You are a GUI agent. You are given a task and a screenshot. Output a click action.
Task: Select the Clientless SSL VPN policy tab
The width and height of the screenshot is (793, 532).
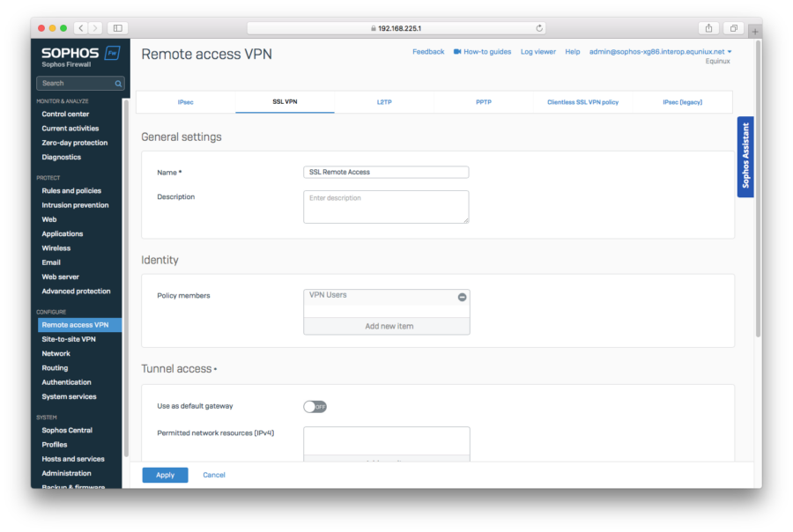tap(582, 102)
